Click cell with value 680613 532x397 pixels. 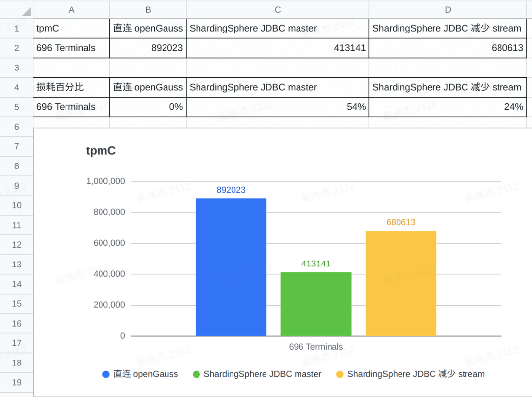[448, 48]
